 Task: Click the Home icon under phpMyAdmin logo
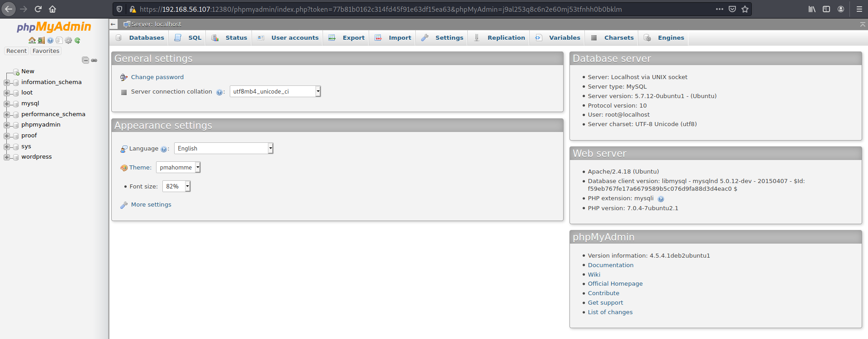click(x=32, y=41)
